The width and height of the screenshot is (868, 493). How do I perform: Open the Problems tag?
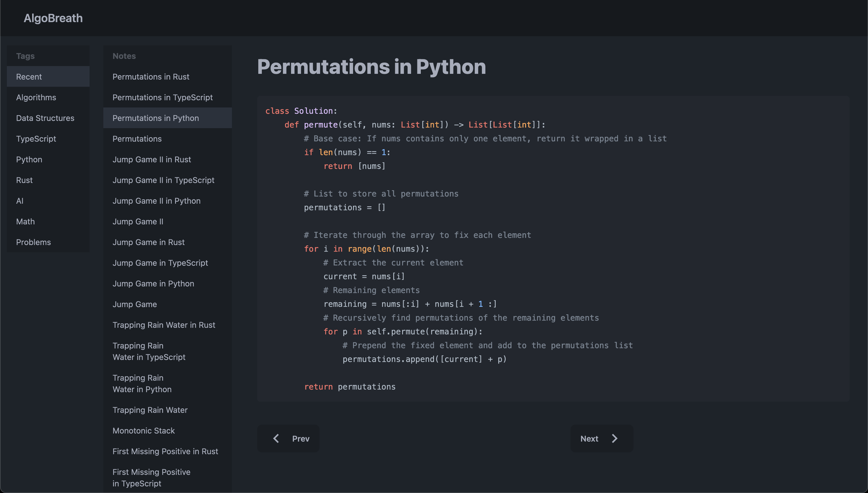click(x=34, y=242)
